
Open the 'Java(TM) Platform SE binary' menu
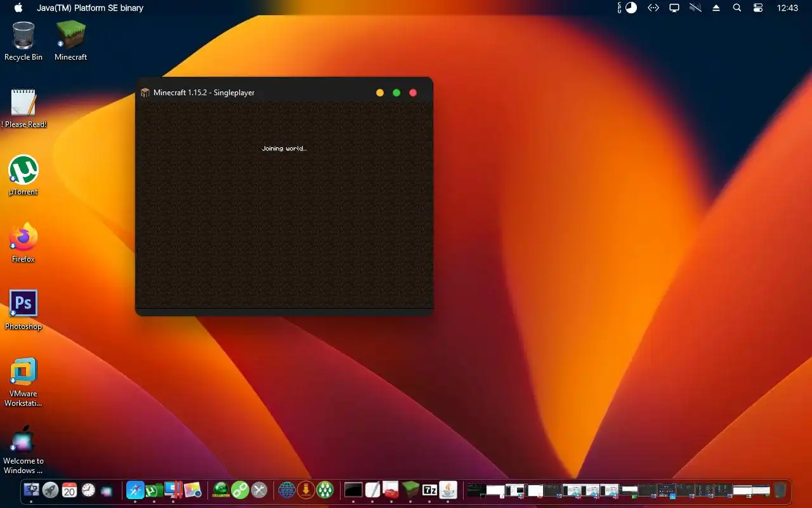(90, 8)
